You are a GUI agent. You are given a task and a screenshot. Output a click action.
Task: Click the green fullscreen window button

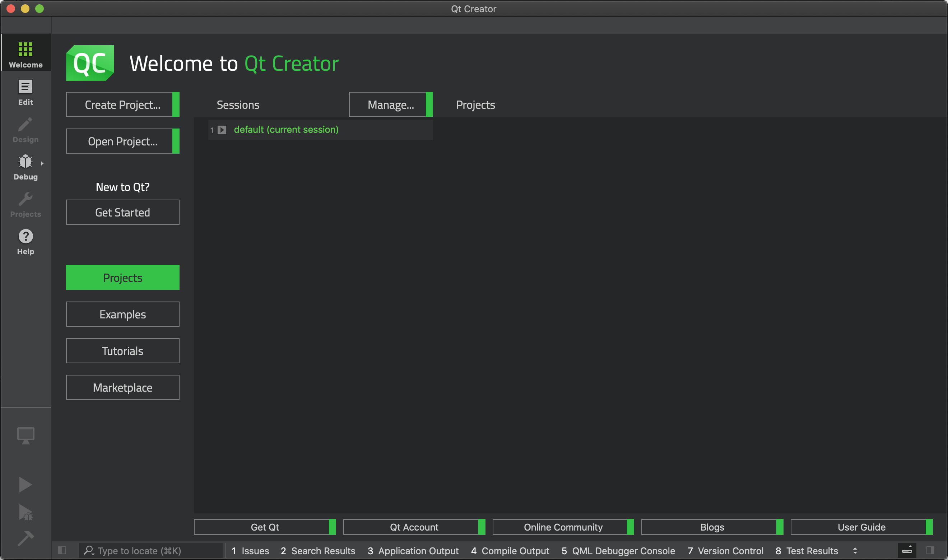point(39,8)
